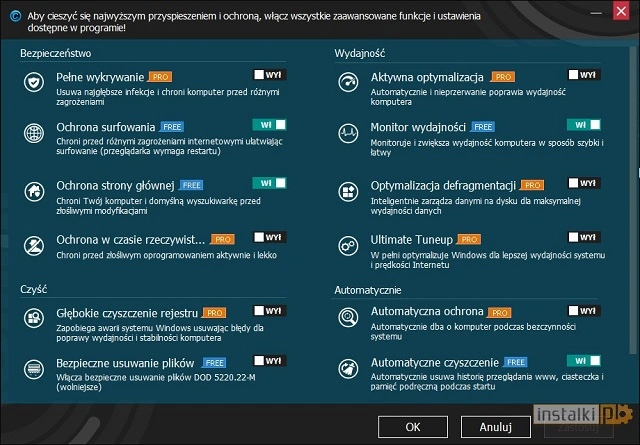The width and height of the screenshot is (640, 445).
Task: Close the settings dialog window
Action: (x=624, y=17)
